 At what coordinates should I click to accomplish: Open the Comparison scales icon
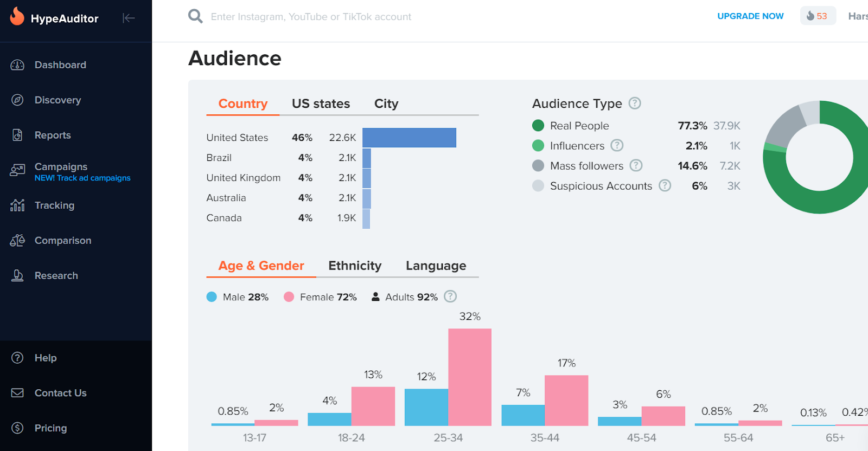coord(17,241)
